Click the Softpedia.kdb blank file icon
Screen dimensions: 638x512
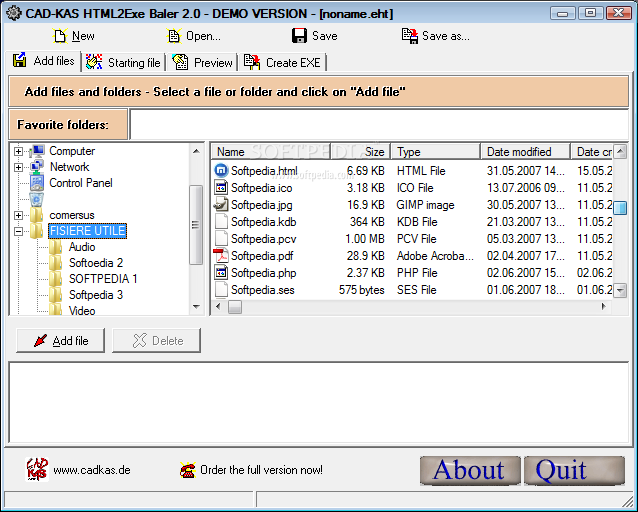click(x=221, y=222)
